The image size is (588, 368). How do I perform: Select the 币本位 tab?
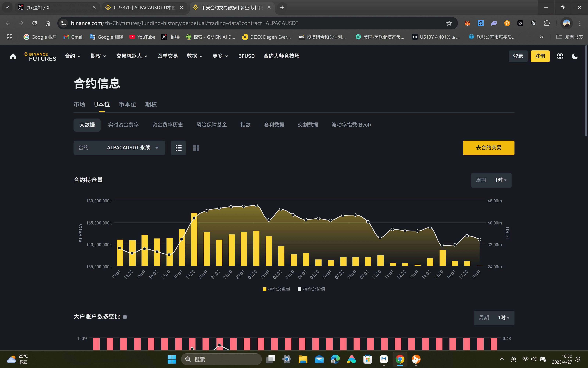pos(128,104)
